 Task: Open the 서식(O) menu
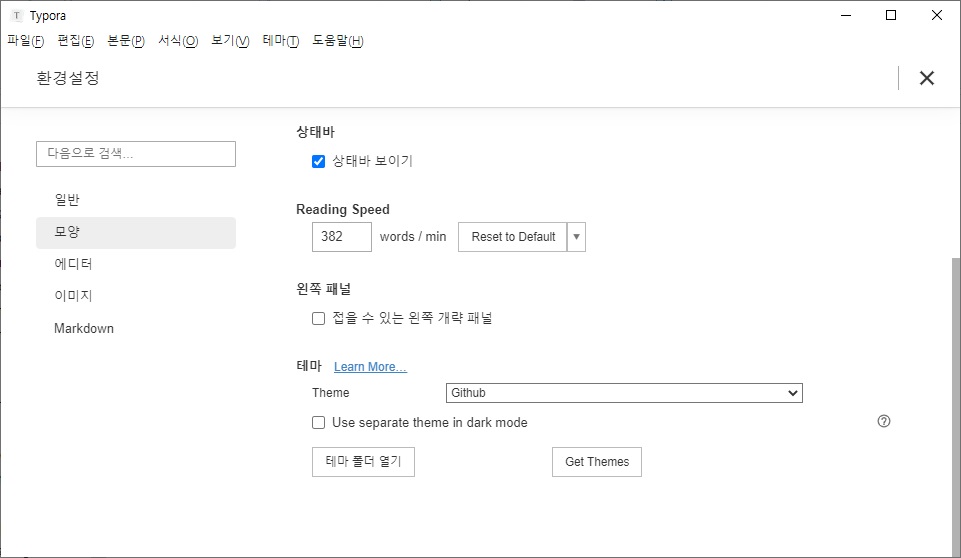coord(178,41)
